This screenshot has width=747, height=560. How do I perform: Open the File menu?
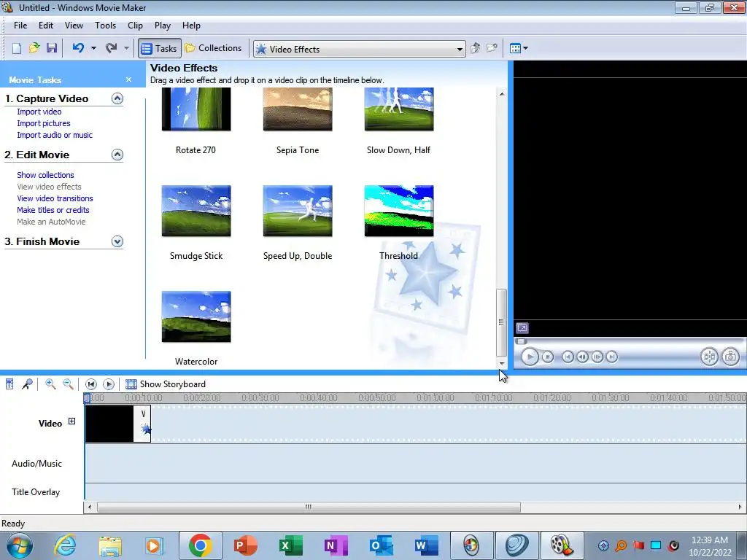coord(20,26)
